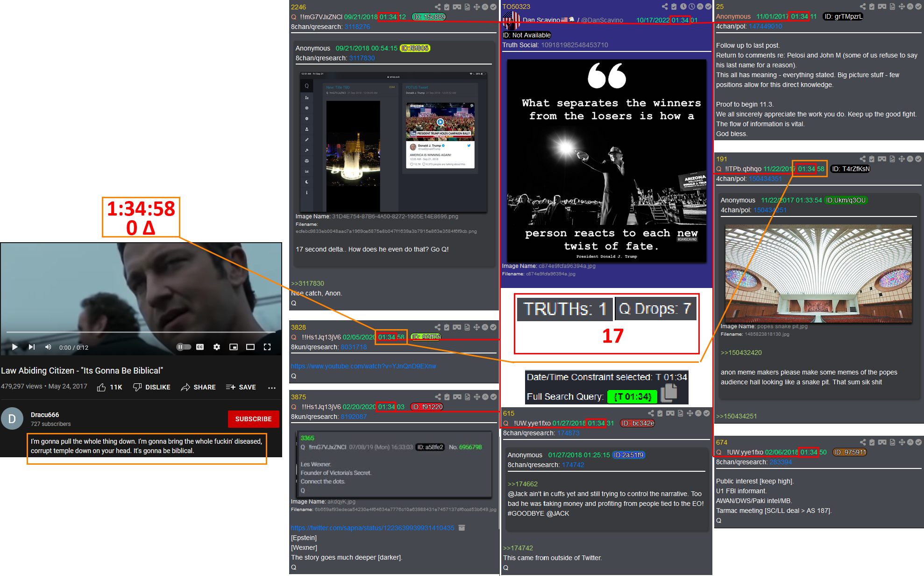This screenshot has height=576, width=924.
Task: Click the copy icon beside Full Search Query
Action: pyautogui.click(x=669, y=392)
